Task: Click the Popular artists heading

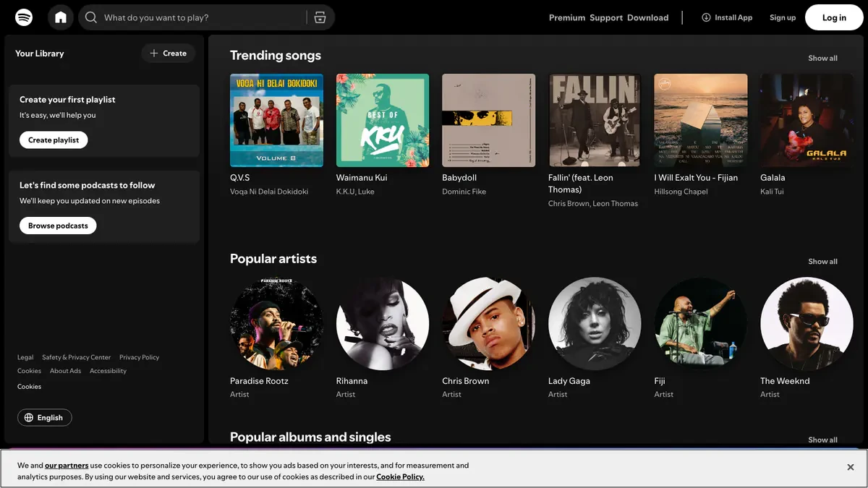Action: pos(273,258)
